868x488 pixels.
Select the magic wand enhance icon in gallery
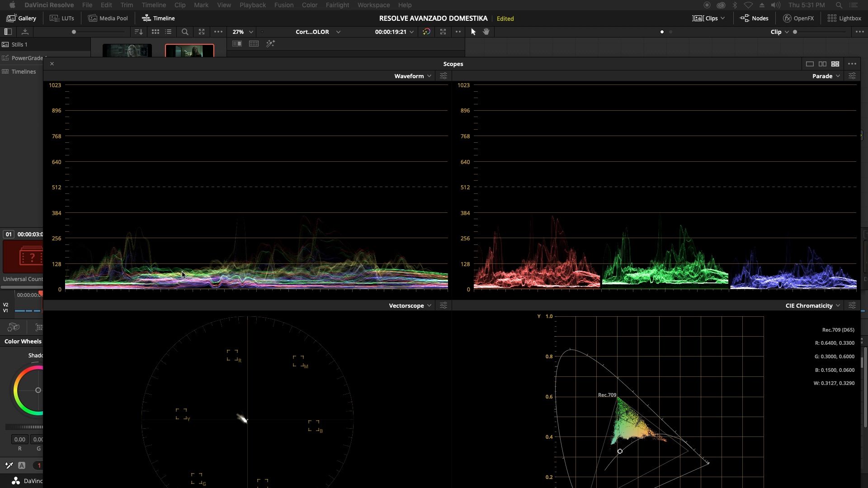click(271, 43)
